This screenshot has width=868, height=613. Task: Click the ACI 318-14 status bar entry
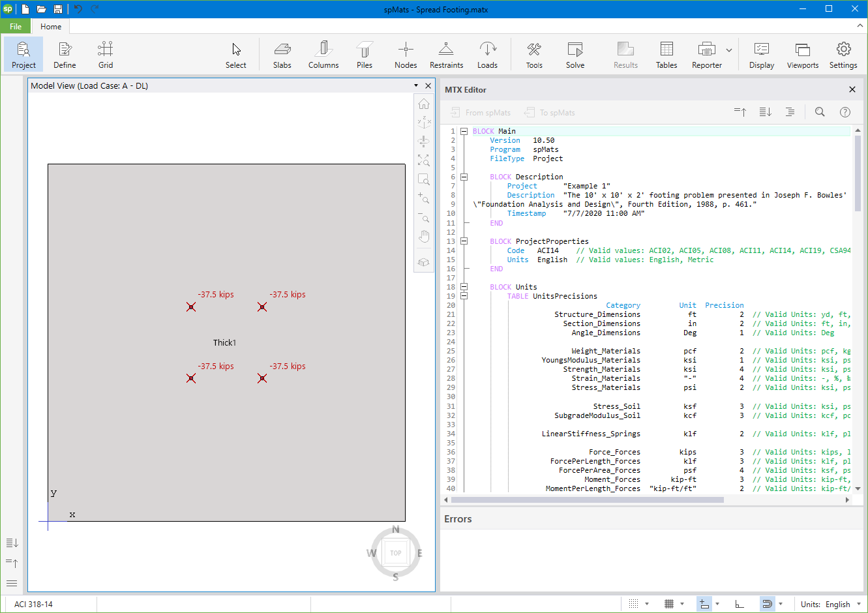click(x=34, y=605)
